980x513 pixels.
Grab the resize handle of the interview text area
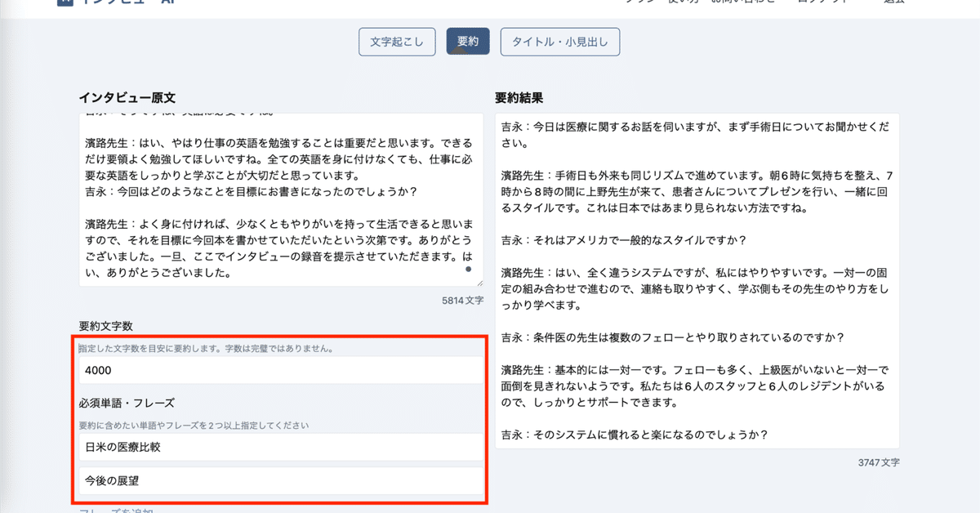[479, 282]
